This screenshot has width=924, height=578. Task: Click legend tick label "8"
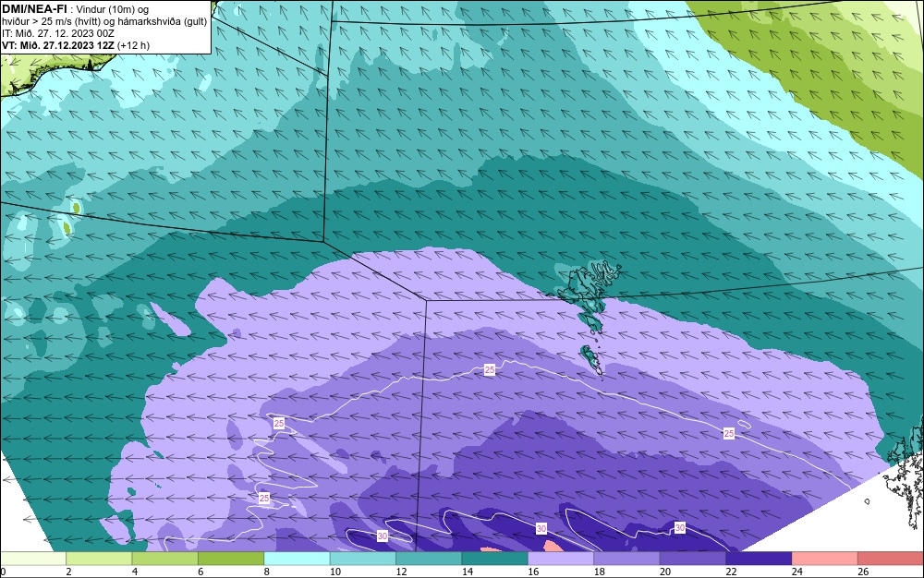[x=267, y=572]
